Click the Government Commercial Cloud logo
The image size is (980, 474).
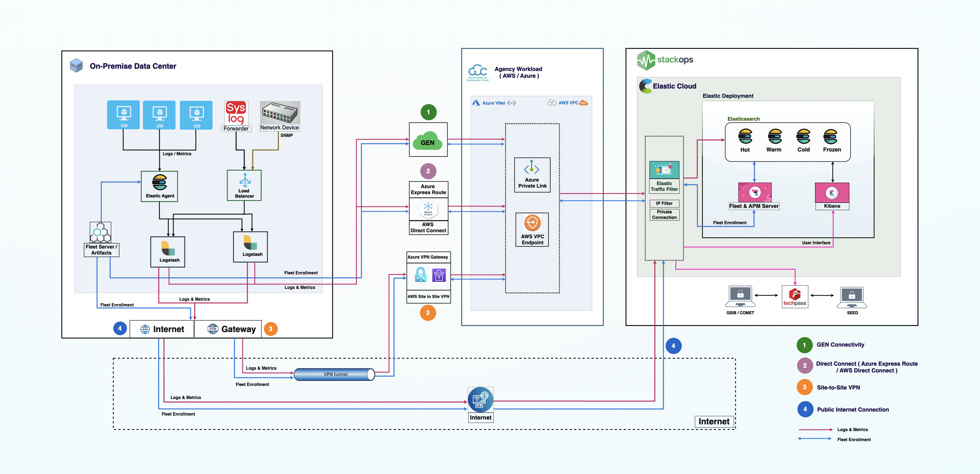[478, 72]
